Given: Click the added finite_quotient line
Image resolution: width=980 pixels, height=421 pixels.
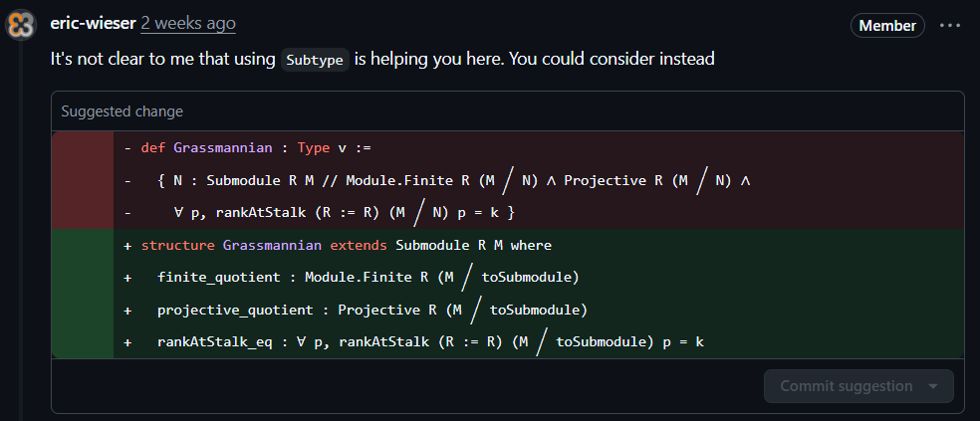Looking at the screenshot, I should click(368, 277).
